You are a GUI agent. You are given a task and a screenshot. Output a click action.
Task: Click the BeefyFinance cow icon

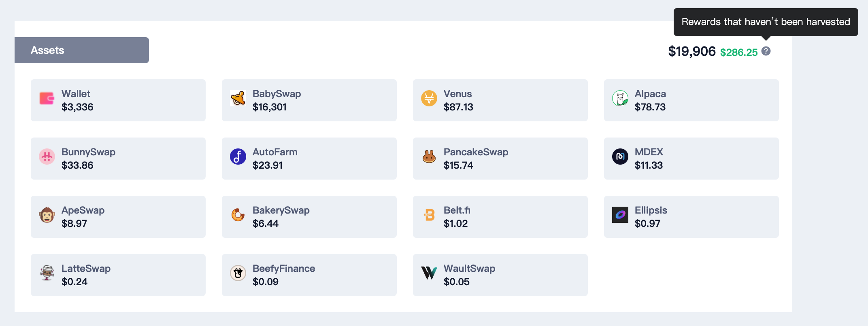pyautogui.click(x=238, y=273)
